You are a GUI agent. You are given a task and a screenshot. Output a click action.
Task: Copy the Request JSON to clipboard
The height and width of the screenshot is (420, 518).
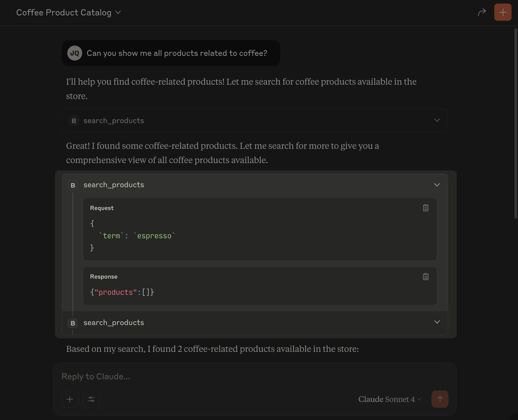point(426,208)
